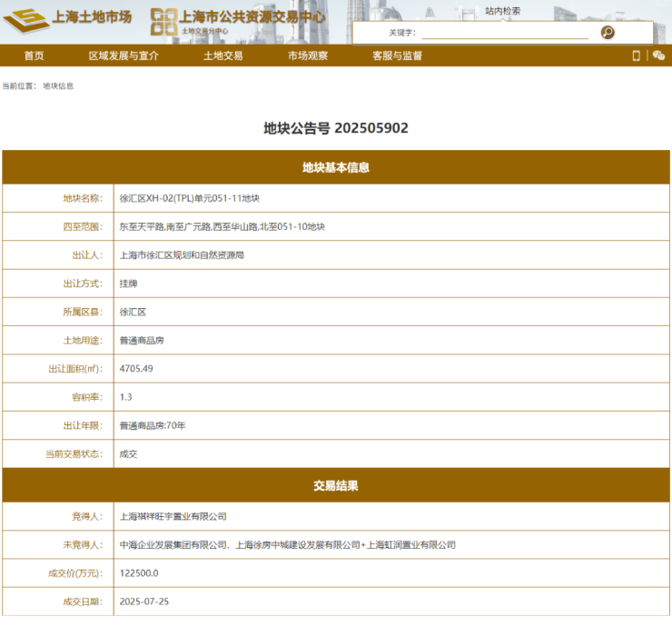Viewport: 672px width, 617px height.
Task: Open 客服与监督 in the navigation bar
Action: [397, 55]
